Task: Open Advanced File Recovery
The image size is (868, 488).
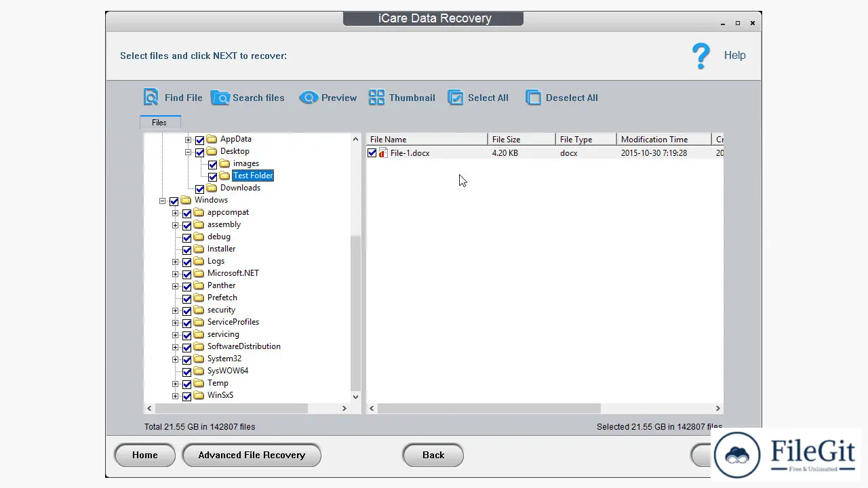Action: (252, 455)
